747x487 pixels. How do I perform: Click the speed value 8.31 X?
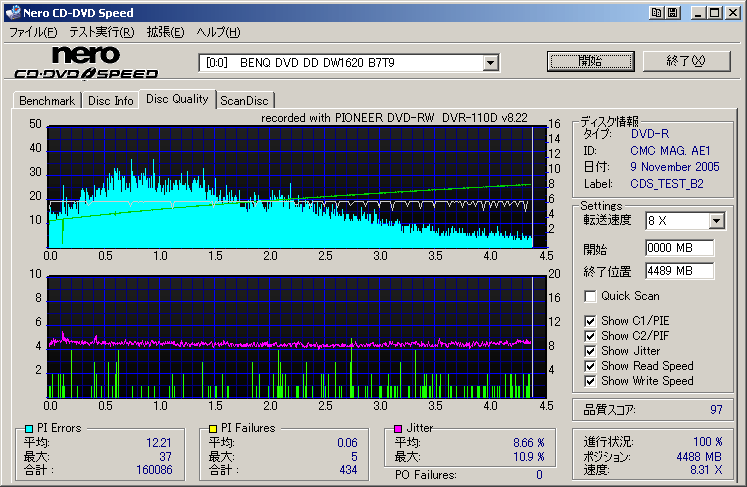click(706, 470)
